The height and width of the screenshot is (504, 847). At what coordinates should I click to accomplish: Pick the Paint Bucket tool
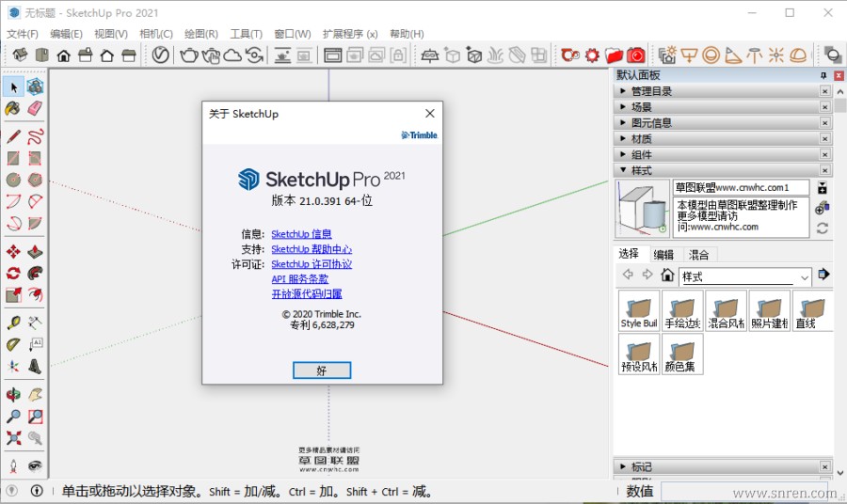[x=13, y=108]
